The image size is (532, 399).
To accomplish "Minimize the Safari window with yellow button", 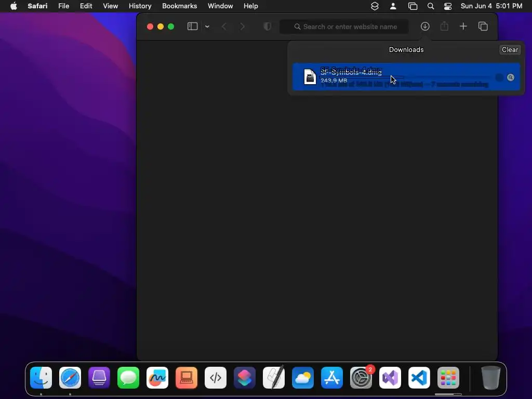I will point(161,26).
